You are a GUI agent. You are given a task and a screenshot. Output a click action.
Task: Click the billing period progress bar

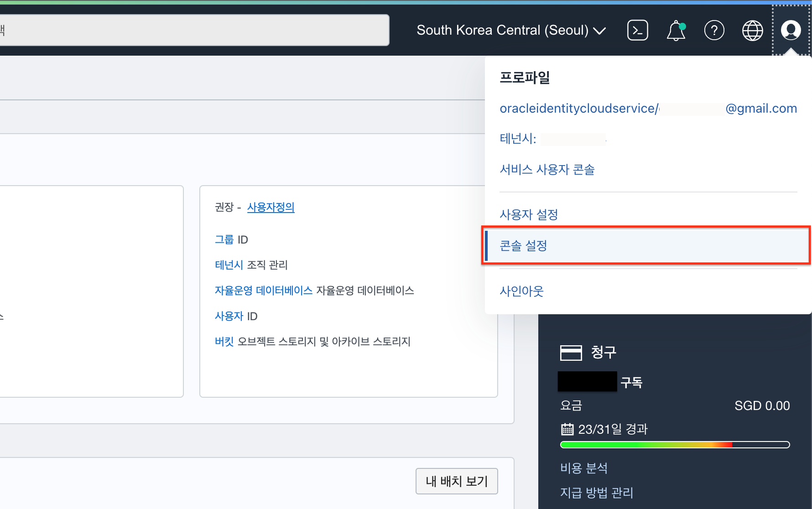click(x=675, y=445)
